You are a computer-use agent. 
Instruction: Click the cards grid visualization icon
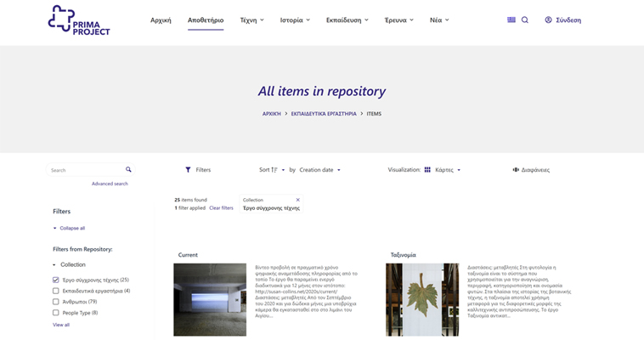click(427, 170)
